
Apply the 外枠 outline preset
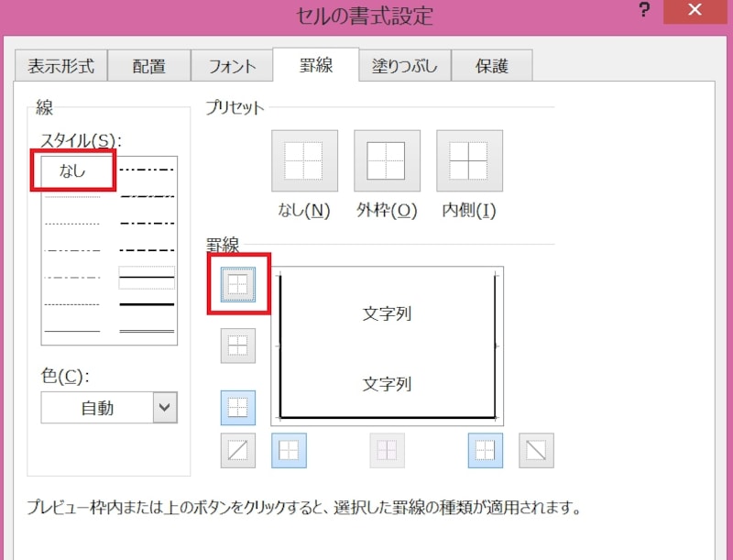click(387, 161)
